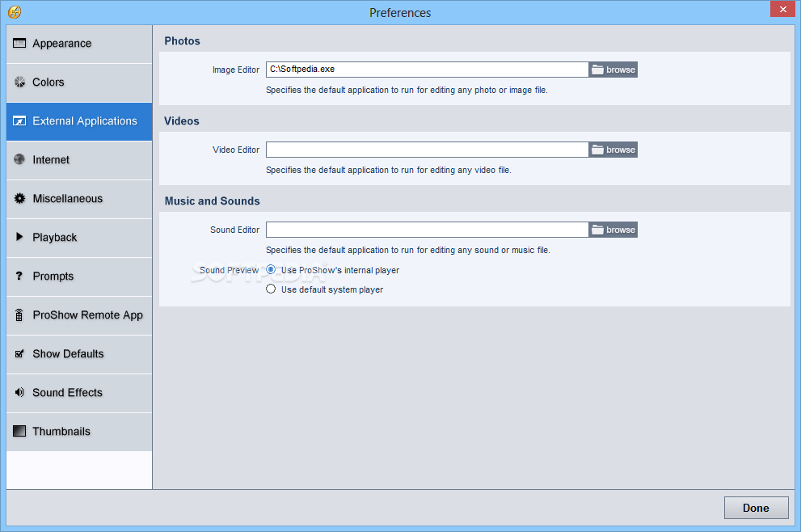The width and height of the screenshot is (801, 532).
Task: Click the Image Editor label
Action: pyautogui.click(x=236, y=70)
